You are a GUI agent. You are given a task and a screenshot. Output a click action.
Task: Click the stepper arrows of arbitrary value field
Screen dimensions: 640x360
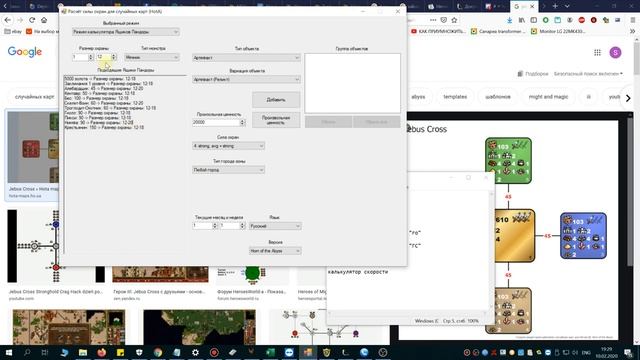[242, 122]
